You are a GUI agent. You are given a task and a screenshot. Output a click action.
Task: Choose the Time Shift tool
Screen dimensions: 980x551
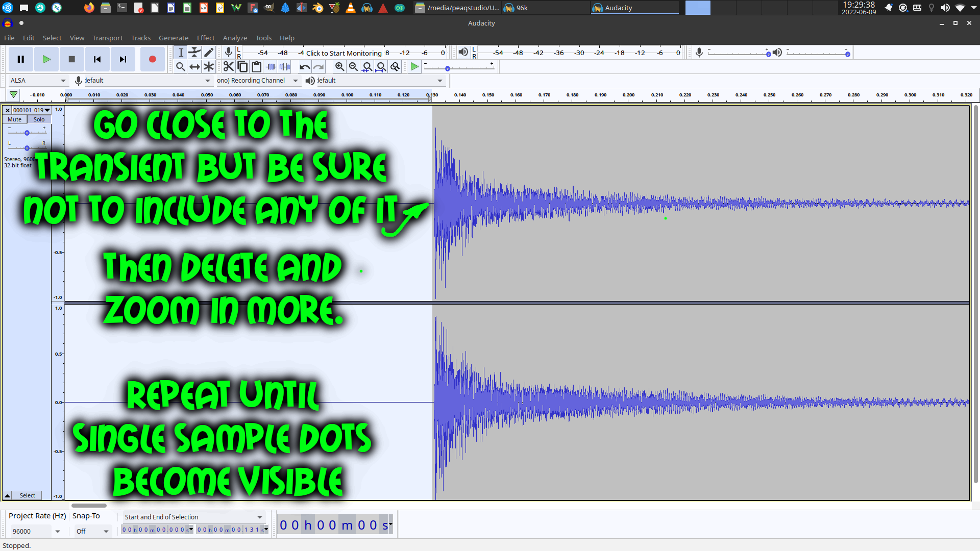(x=194, y=67)
